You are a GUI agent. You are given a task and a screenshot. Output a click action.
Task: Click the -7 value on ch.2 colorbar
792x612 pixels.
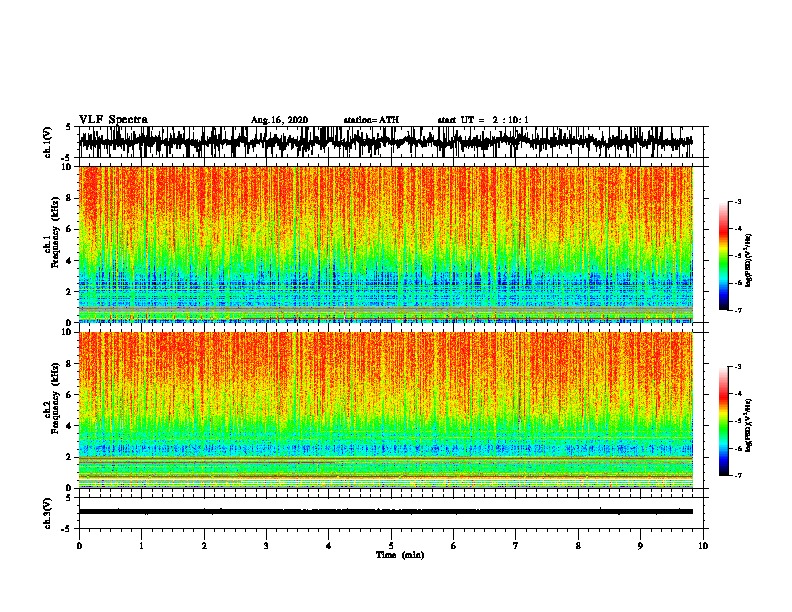pos(738,475)
